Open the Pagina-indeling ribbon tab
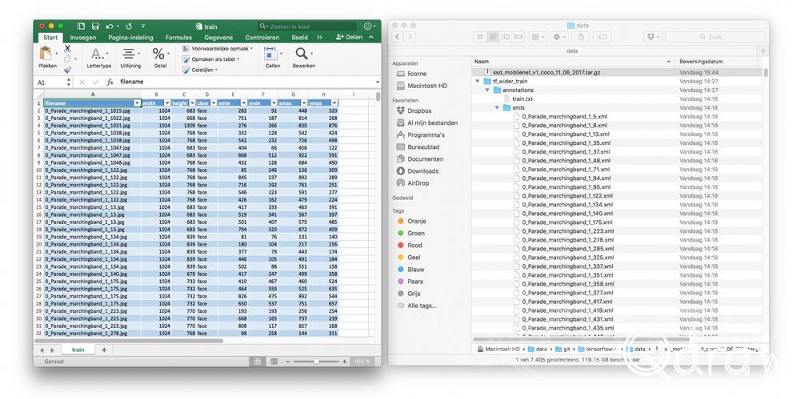 click(x=131, y=38)
